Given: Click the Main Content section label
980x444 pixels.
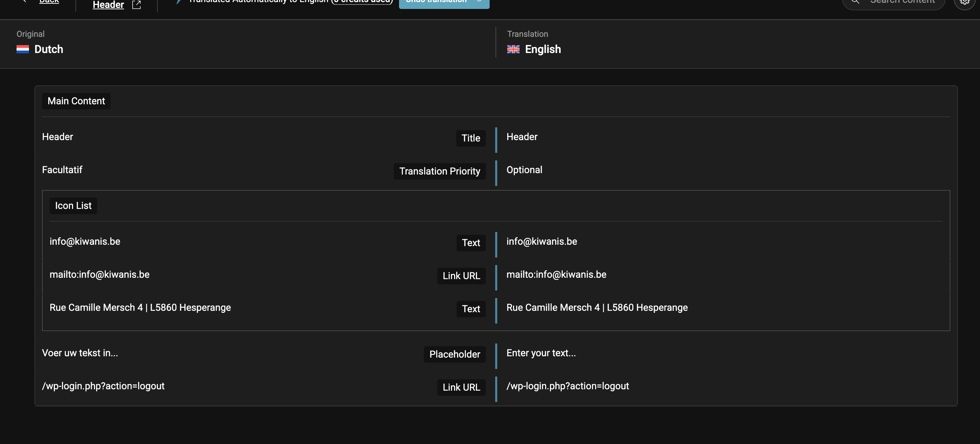Looking at the screenshot, I should tap(76, 101).
